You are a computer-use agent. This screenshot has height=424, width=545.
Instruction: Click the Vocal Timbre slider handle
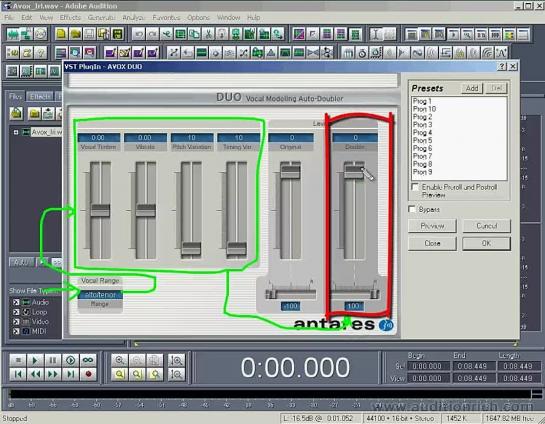coord(100,210)
